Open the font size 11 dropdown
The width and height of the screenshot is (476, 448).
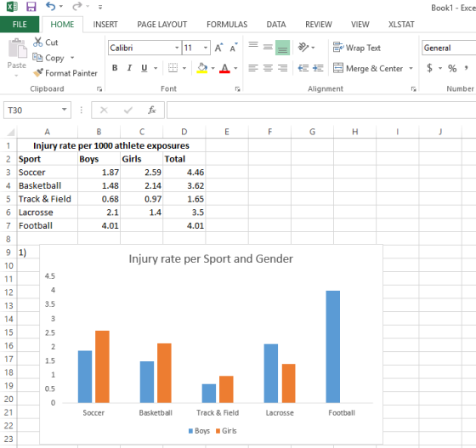(206, 48)
